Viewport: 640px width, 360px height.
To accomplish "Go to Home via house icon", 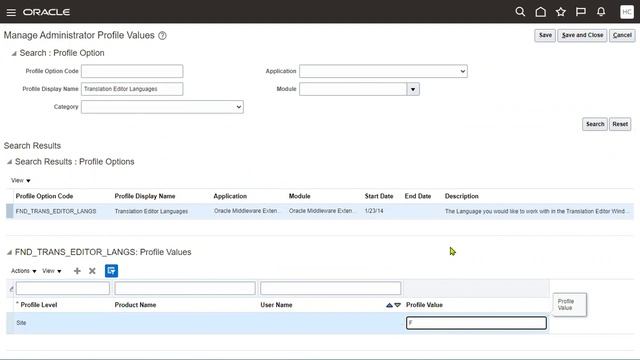I will point(540,12).
